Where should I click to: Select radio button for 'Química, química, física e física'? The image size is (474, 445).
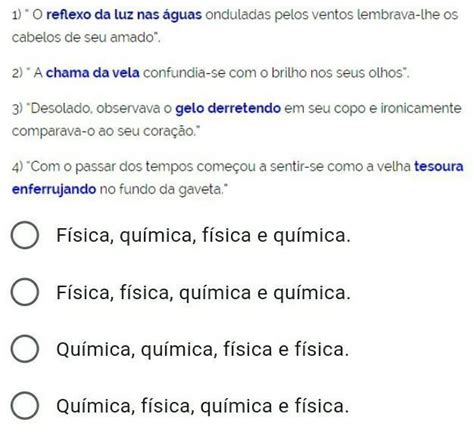[25, 349]
